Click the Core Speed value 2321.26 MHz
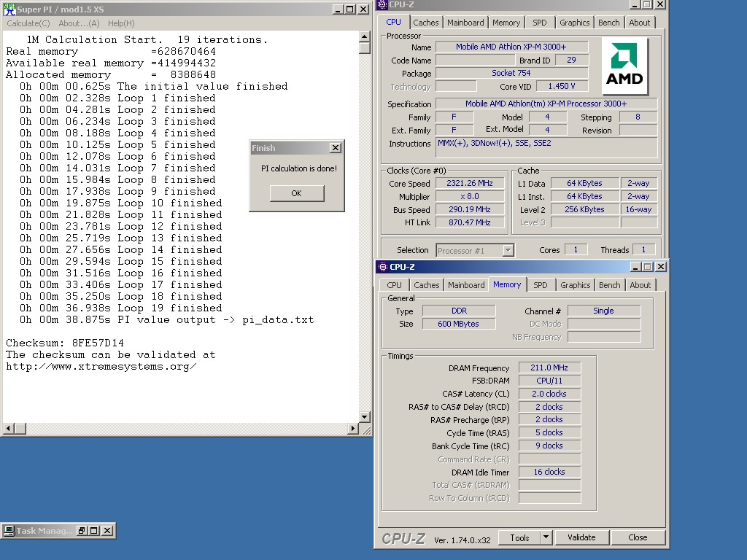 pyautogui.click(x=470, y=183)
